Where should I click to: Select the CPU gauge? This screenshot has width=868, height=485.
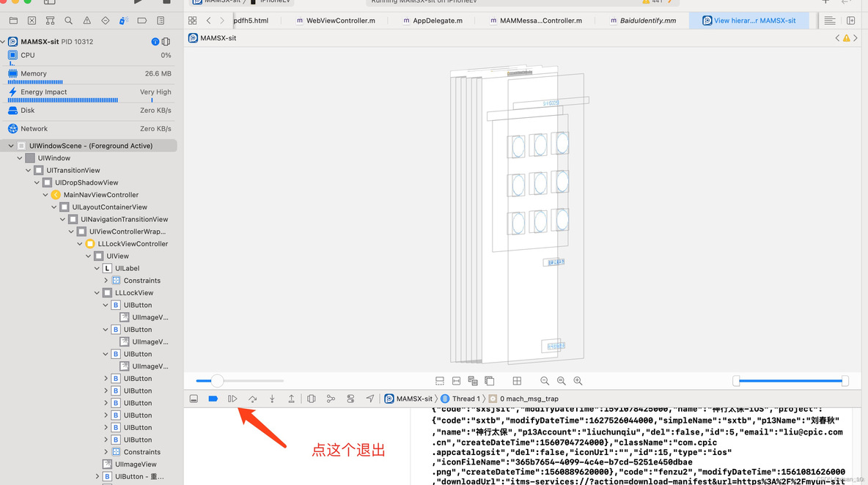point(89,58)
